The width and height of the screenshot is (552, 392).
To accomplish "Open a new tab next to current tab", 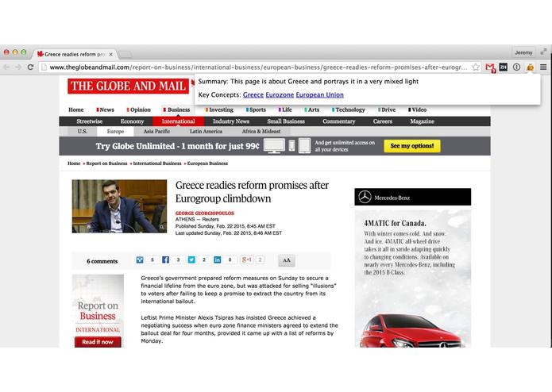I will 125,54.
